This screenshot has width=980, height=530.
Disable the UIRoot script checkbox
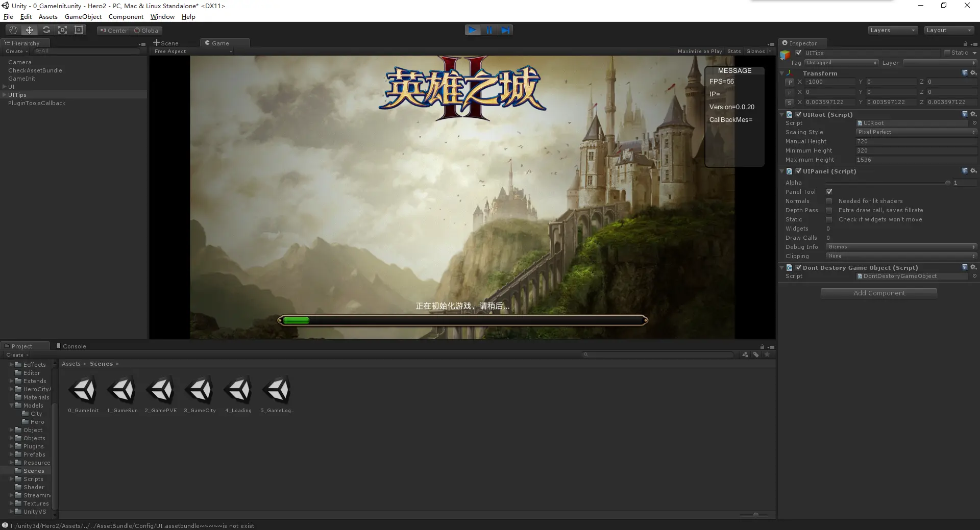[x=799, y=114]
